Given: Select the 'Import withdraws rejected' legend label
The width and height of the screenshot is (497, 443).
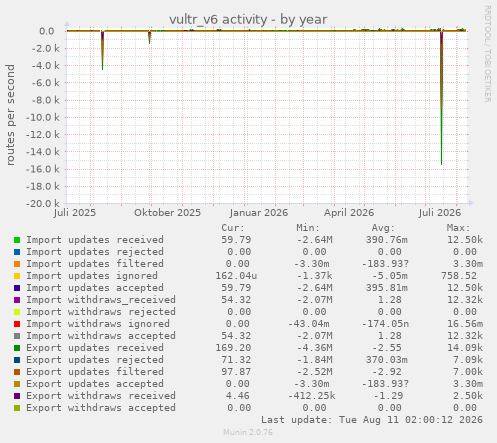Looking at the screenshot, I should pyautogui.click(x=101, y=312).
